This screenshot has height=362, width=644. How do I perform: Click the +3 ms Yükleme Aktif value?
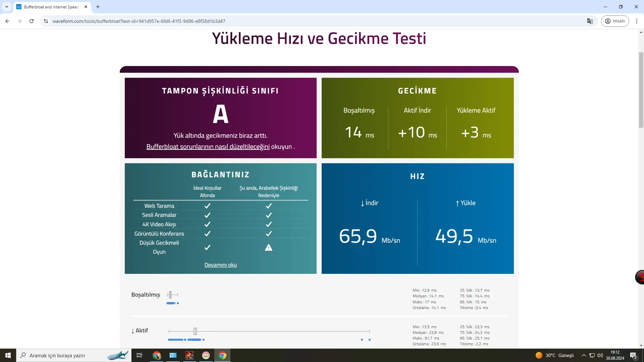(x=476, y=132)
